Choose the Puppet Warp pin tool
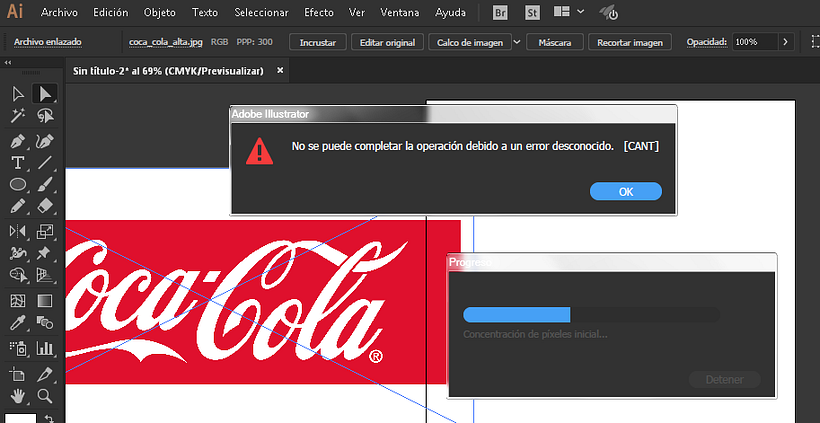Image resolution: width=820 pixels, height=423 pixels. point(45,253)
